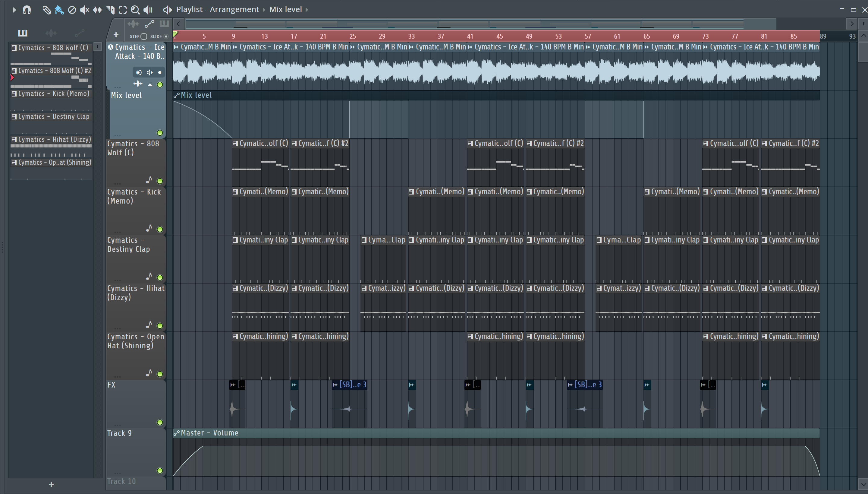
Task: Select the Mute tool
Action: (x=84, y=10)
